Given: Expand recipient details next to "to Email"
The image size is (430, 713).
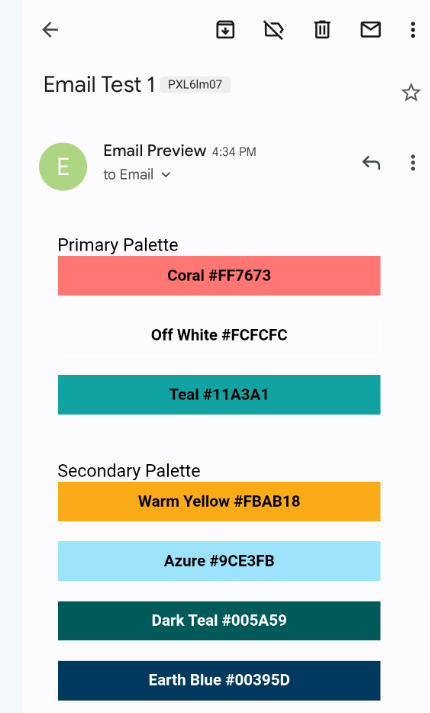Looking at the screenshot, I should [x=166, y=175].
